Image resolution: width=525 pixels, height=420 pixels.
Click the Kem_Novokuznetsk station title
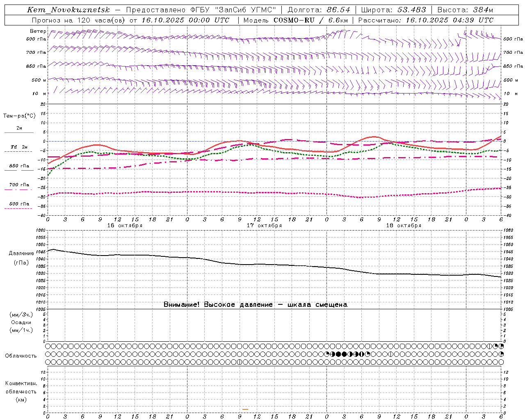pyautogui.click(x=68, y=10)
